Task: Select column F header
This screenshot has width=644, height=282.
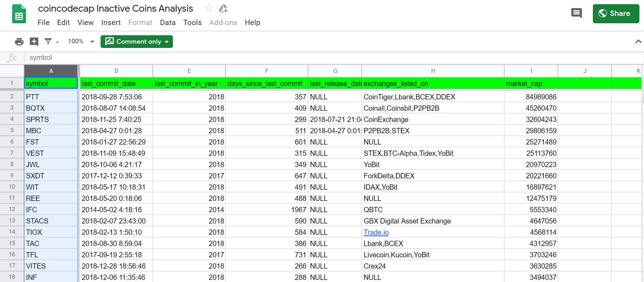Action: pyautogui.click(x=267, y=71)
